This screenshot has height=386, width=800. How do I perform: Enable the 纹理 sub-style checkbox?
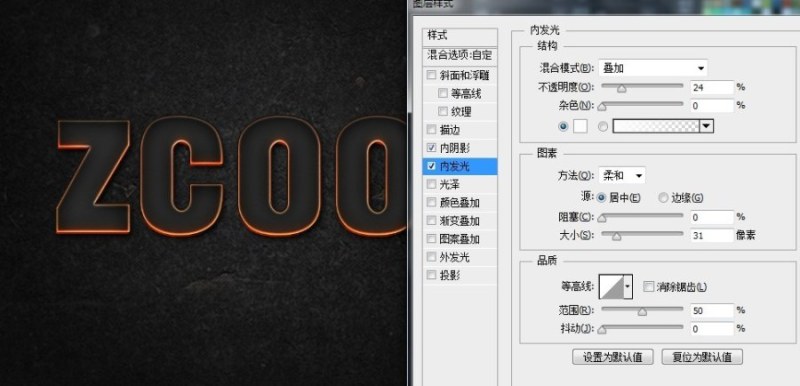(443, 111)
